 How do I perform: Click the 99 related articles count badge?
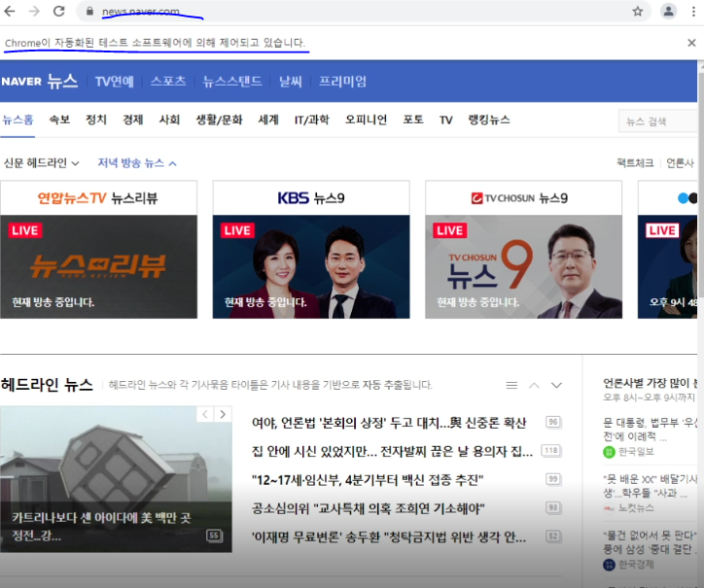[x=553, y=479]
